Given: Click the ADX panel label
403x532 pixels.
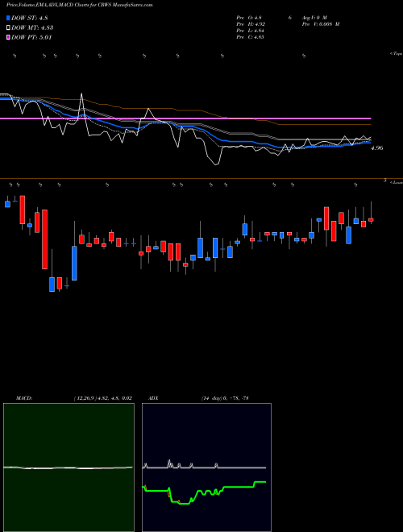Looking at the screenshot, I should pyautogui.click(x=153, y=398).
